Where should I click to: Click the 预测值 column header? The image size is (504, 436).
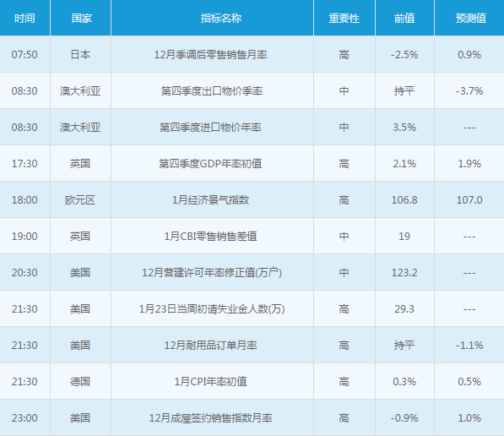click(x=470, y=18)
